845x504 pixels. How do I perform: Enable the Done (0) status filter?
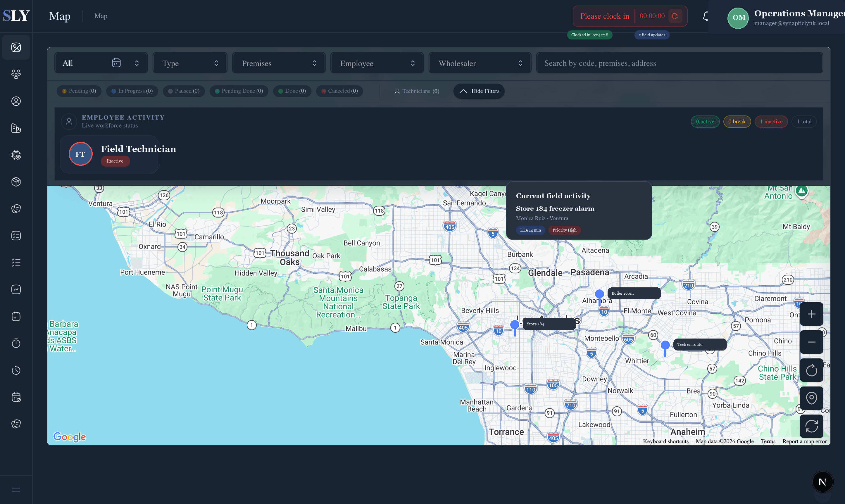pos(292,91)
